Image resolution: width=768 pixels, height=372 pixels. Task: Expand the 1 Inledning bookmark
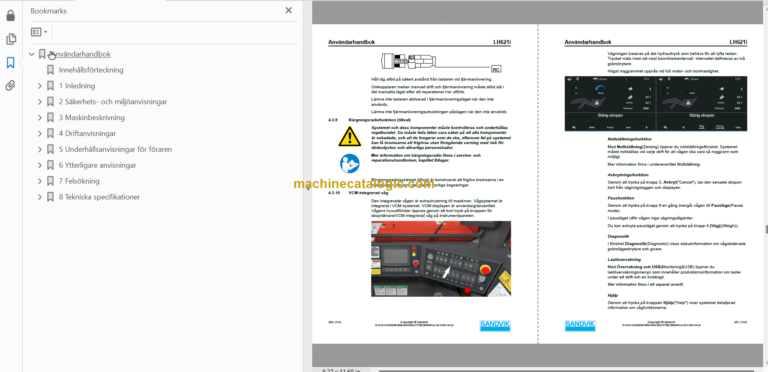pyautogui.click(x=40, y=86)
